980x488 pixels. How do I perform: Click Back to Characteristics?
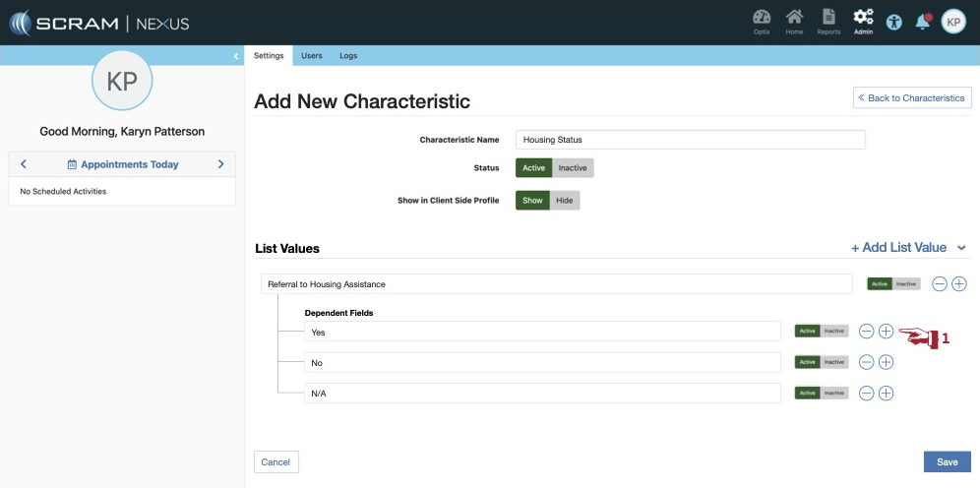pos(912,98)
